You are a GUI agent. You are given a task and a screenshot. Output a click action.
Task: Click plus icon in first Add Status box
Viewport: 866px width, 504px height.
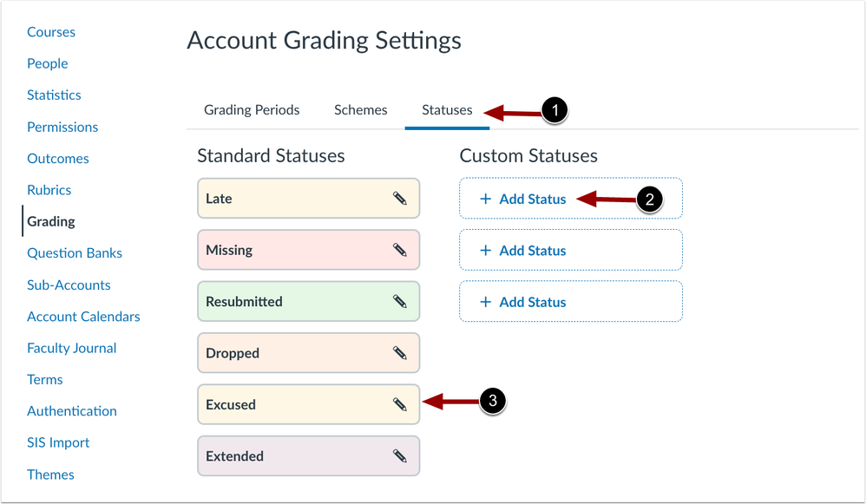tap(485, 199)
